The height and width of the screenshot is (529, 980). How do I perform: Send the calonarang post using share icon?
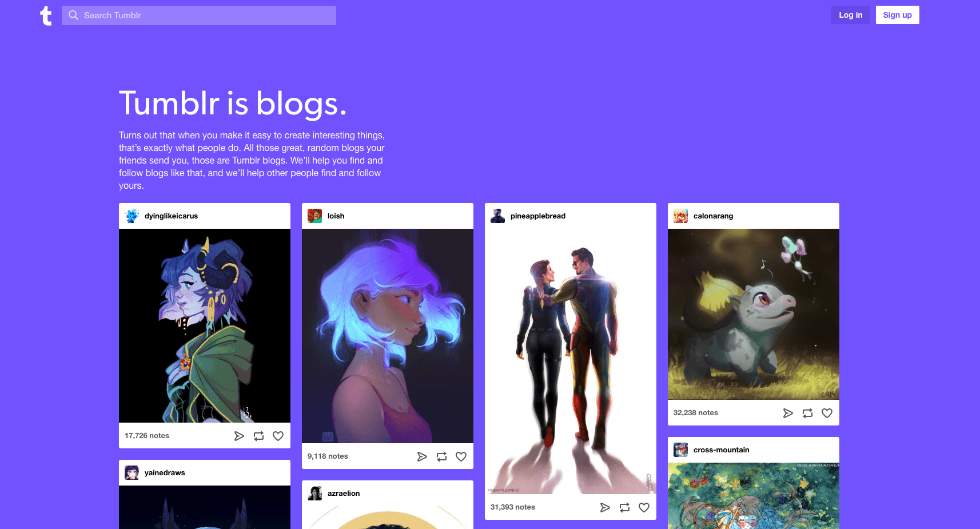coord(788,413)
